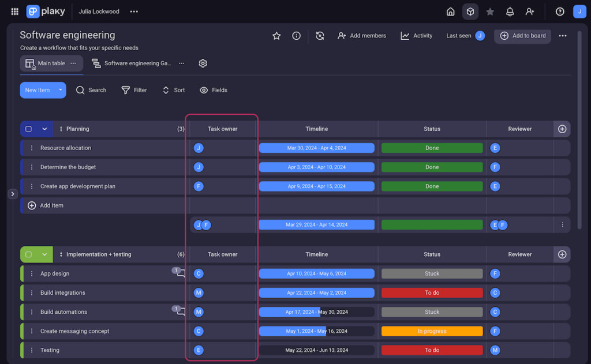Click the orange In progress status cell
The height and width of the screenshot is (364, 591).
point(432,331)
